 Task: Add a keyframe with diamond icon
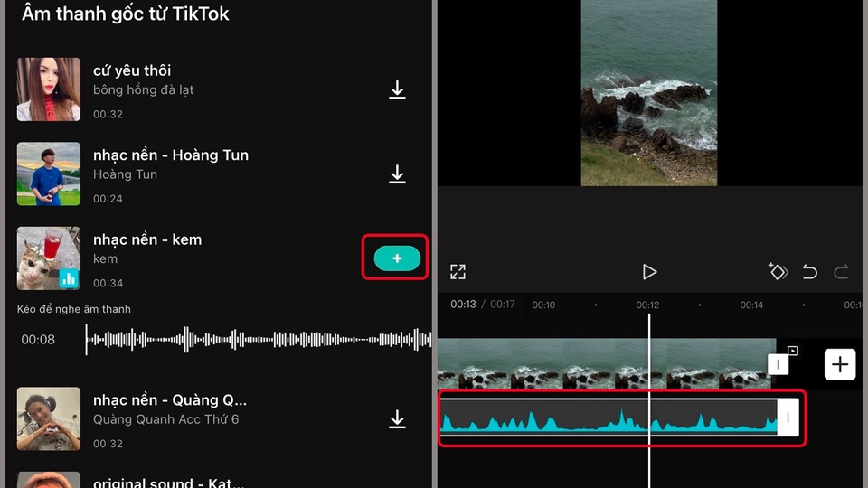click(778, 272)
